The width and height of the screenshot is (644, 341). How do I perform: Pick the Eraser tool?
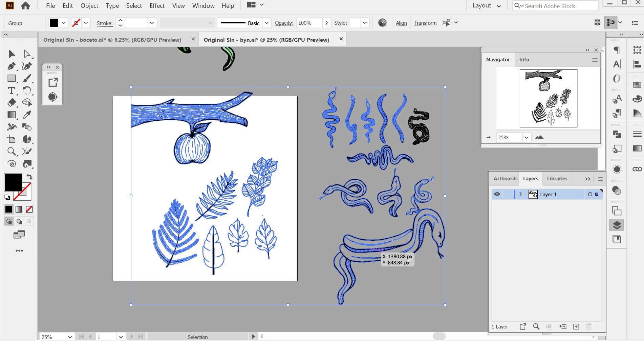[x=12, y=103]
